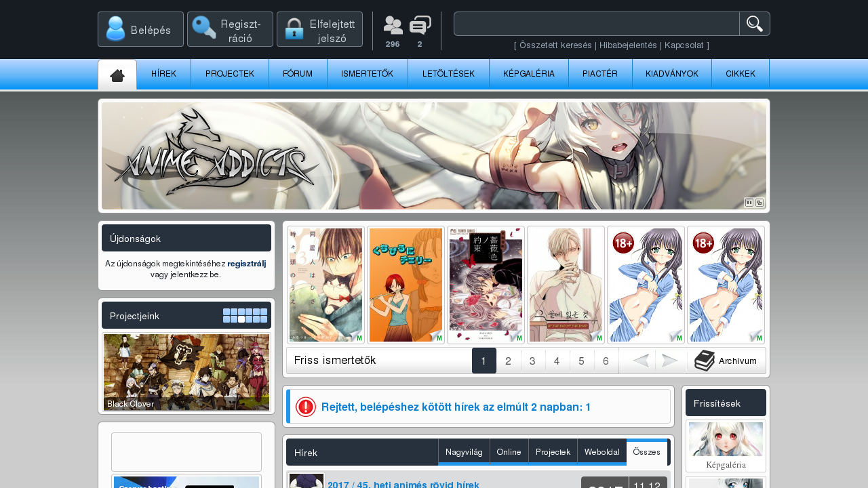
Task: Go to the home page tab
Action: [117, 75]
